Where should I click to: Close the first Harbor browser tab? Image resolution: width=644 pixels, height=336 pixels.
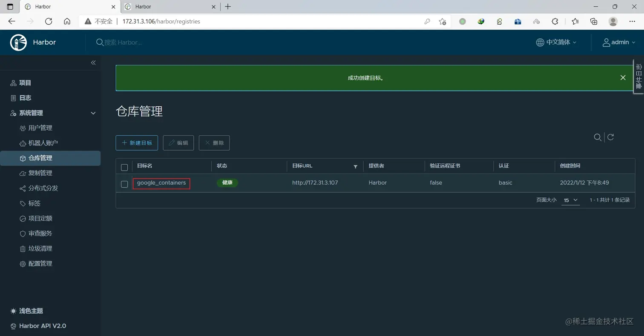click(113, 7)
